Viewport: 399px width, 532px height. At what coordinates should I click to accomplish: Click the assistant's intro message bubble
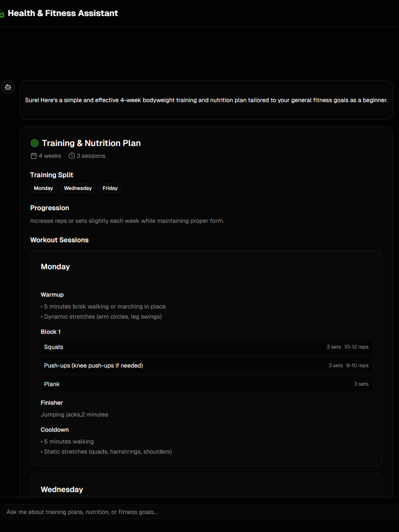point(206,100)
